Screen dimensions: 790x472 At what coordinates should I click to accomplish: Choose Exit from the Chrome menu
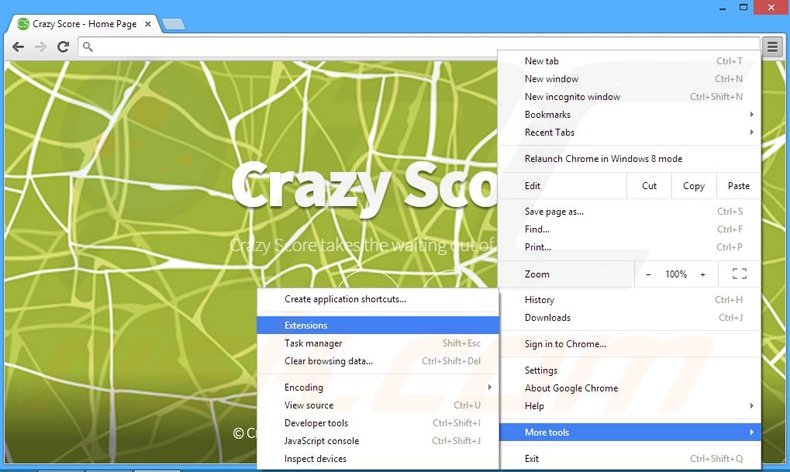point(629,458)
